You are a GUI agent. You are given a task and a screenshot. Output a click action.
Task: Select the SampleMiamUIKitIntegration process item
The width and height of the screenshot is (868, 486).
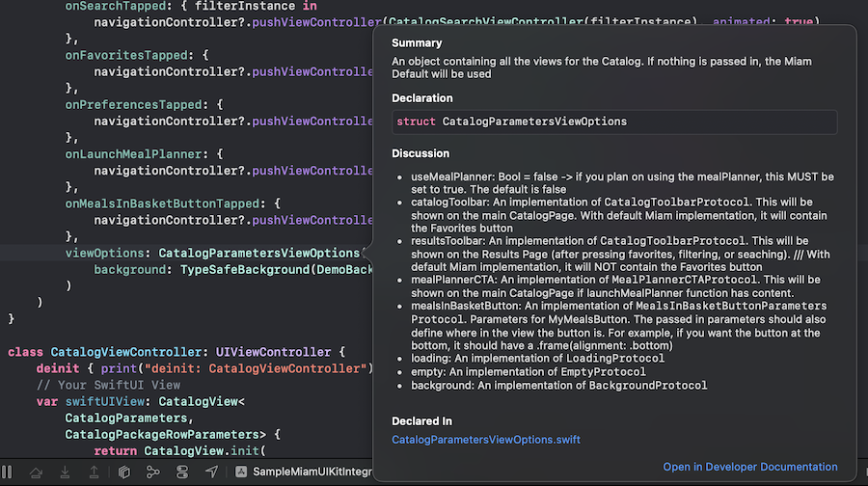[x=305, y=472]
